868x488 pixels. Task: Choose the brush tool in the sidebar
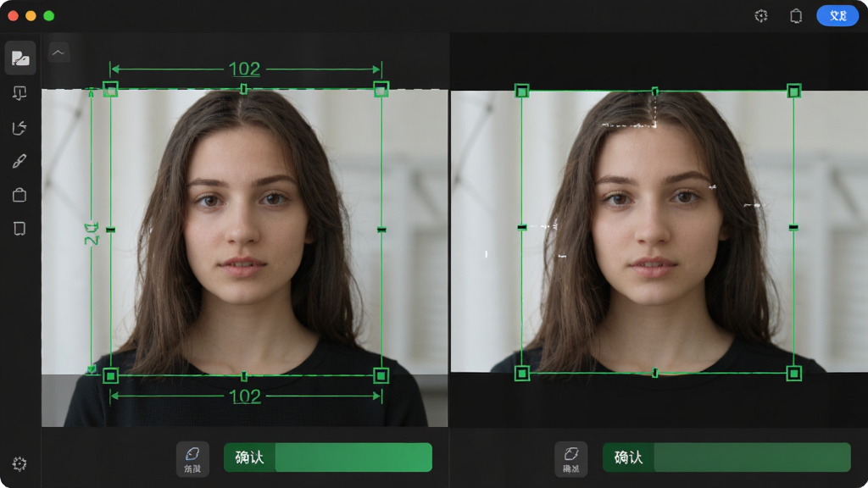19,161
